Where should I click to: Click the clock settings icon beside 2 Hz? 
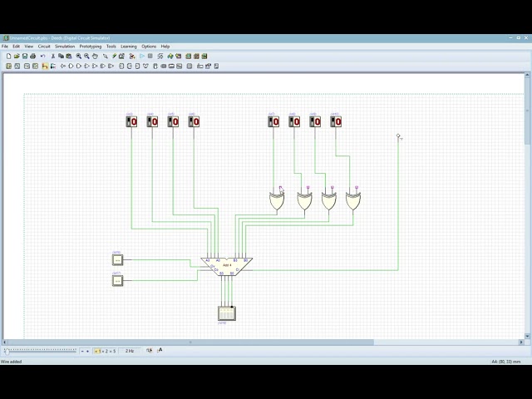pos(150,350)
